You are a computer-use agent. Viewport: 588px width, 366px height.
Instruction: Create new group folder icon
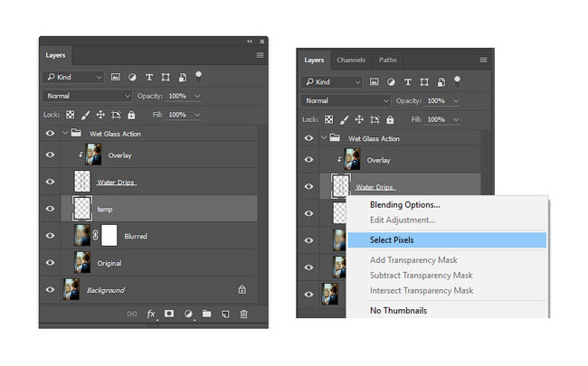pyautogui.click(x=206, y=314)
